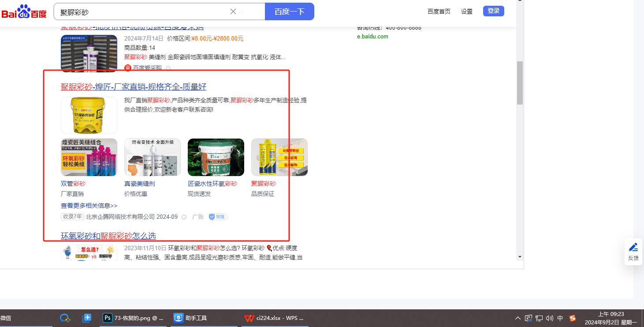This screenshot has width=644, height=327.
Task: Open 查看更多相关信息>> link
Action: pyautogui.click(x=89, y=206)
